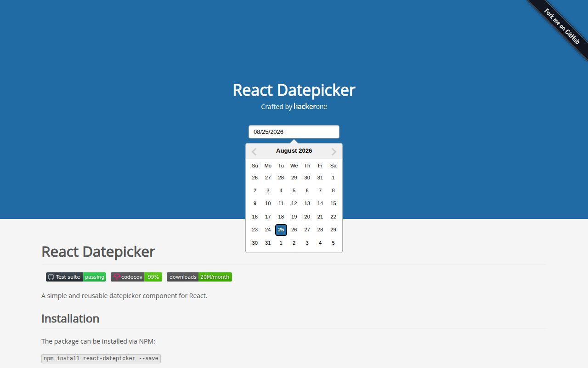Select August 2 in the second row

[x=255, y=190]
